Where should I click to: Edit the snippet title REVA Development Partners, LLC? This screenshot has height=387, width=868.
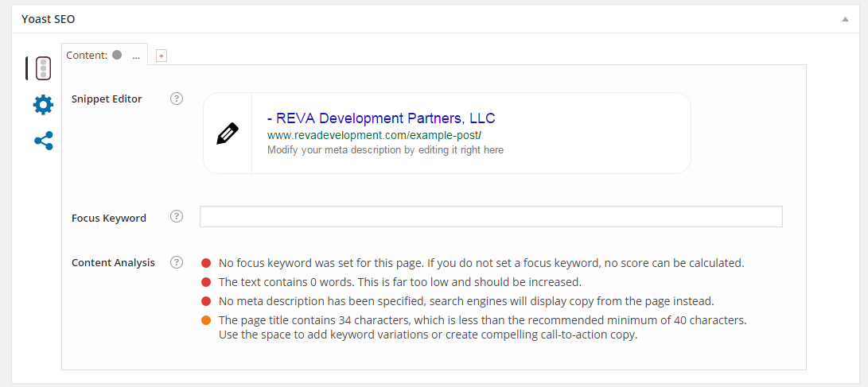(x=381, y=118)
